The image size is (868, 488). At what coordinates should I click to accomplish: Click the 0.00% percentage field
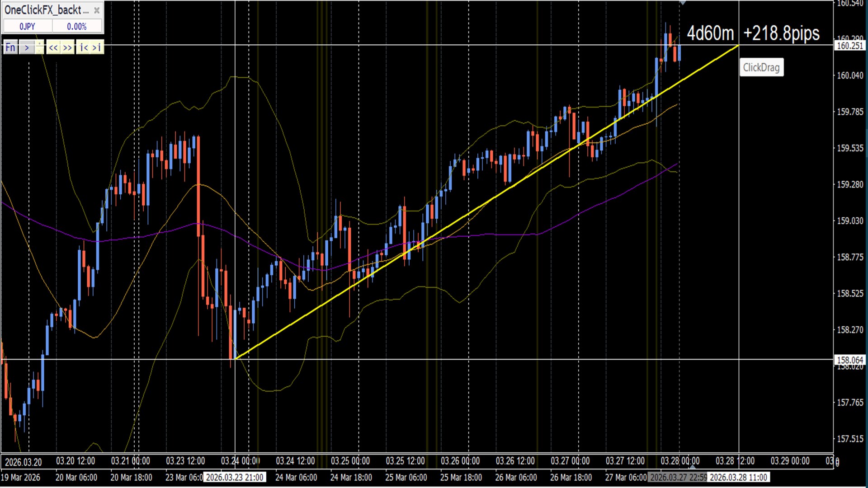click(77, 27)
